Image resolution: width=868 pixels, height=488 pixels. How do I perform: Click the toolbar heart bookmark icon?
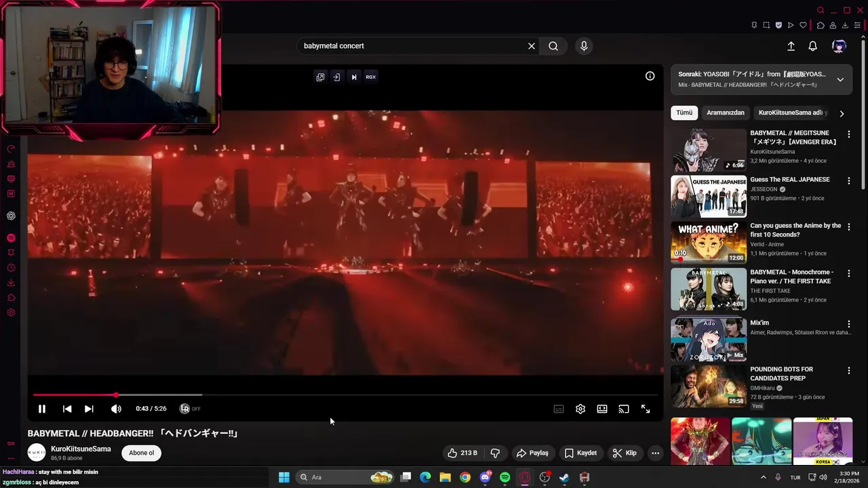pos(803,25)
